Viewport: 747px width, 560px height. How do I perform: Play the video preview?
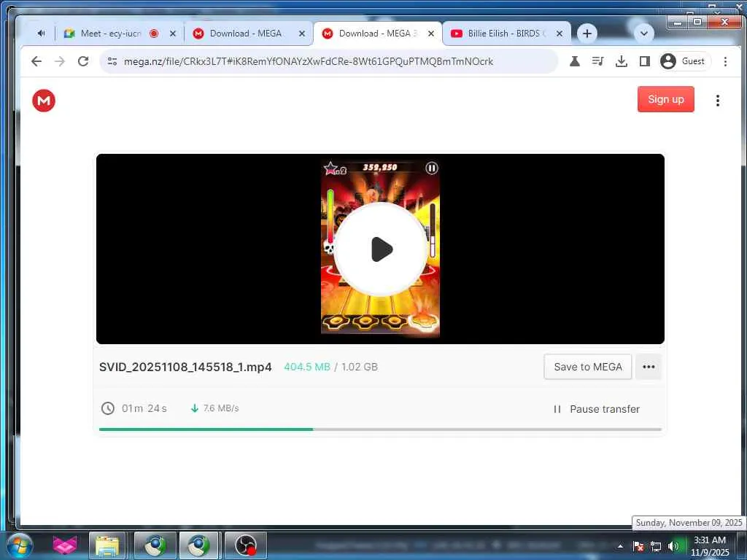381,249
